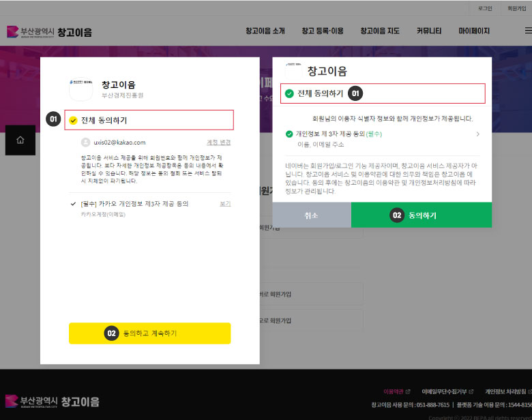Image resolution: width=532 pixels, height=420 pixels.
Task: Toggle yellow 전체 동의하기 checkbox in Kakao panel
Action: click(73, 121)
